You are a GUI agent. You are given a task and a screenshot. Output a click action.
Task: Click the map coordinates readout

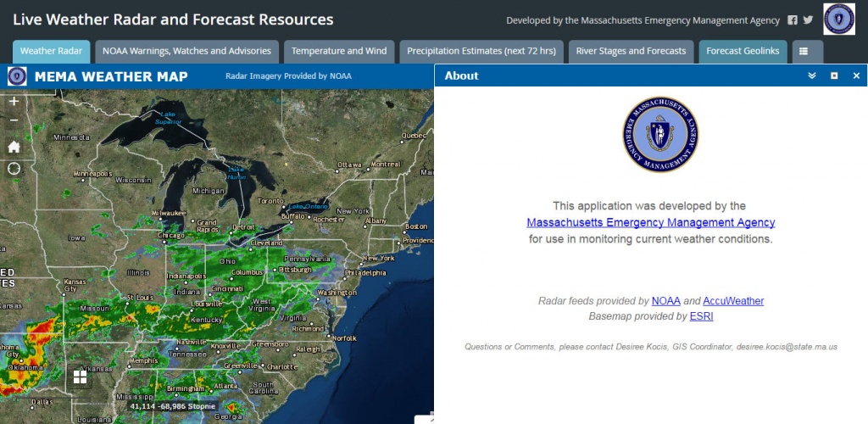(x=171, y=406)
